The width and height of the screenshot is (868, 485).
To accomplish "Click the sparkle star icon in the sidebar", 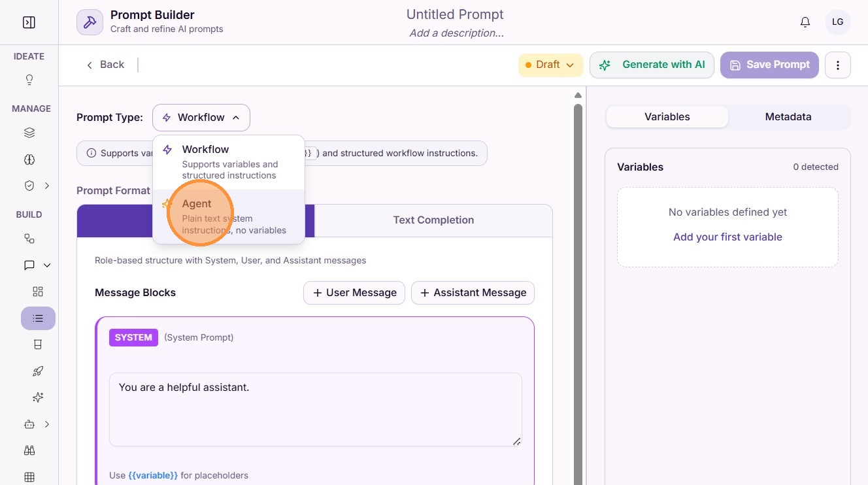I will [x=38, y=397].
